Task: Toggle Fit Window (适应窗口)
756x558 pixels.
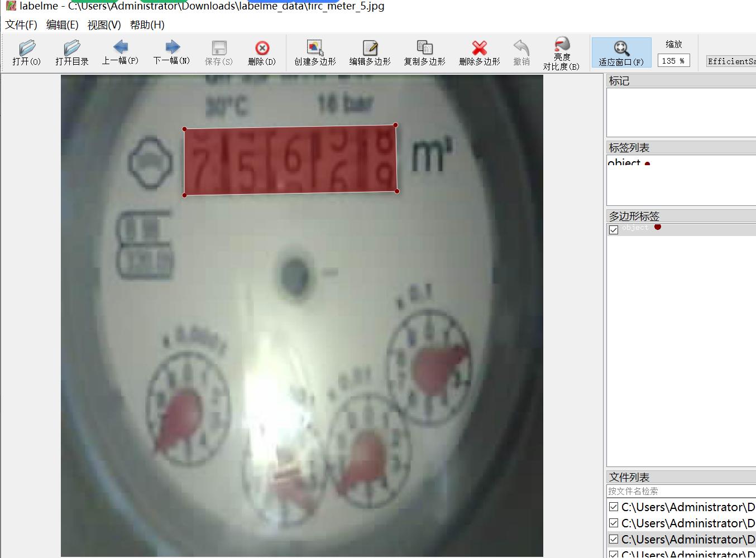Action: [x=621, y=53]
